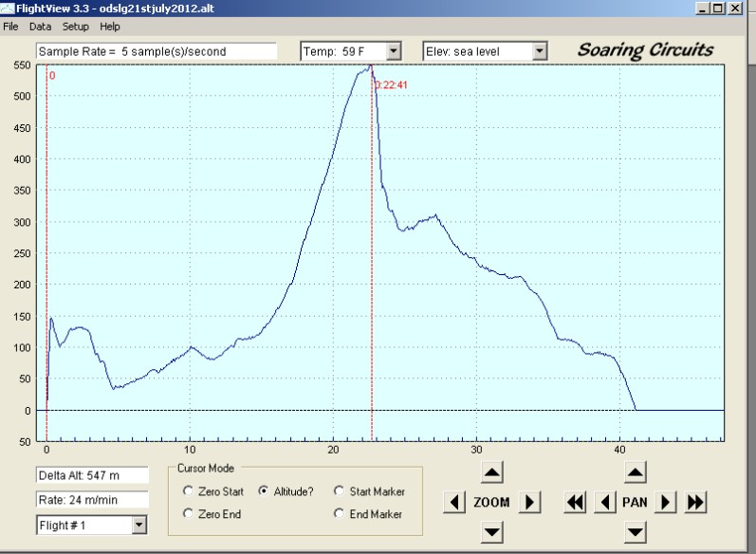Pan right one step with single arrow
The width and height of the screenshot is (756, 554).
(x=665, y=503)
